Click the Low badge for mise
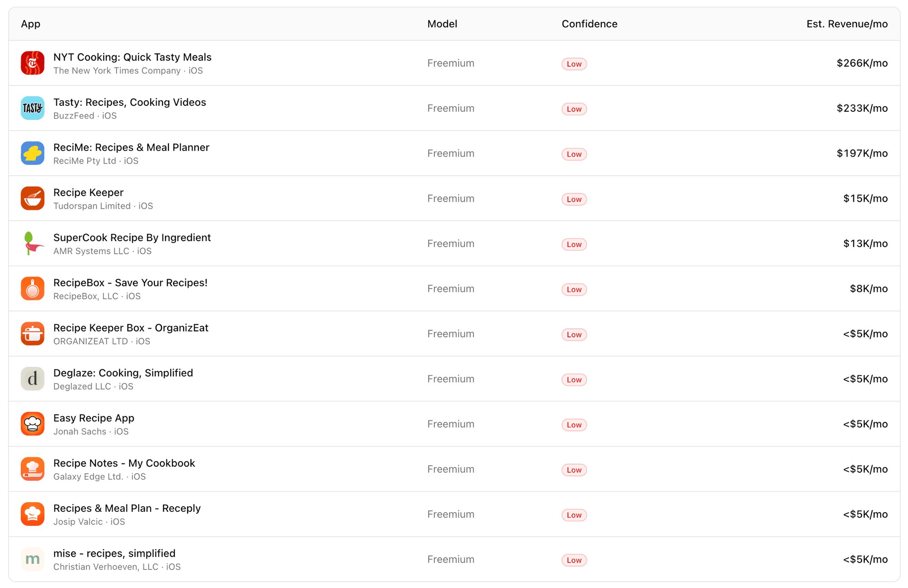The image size is (908, 588). (574, 560)
